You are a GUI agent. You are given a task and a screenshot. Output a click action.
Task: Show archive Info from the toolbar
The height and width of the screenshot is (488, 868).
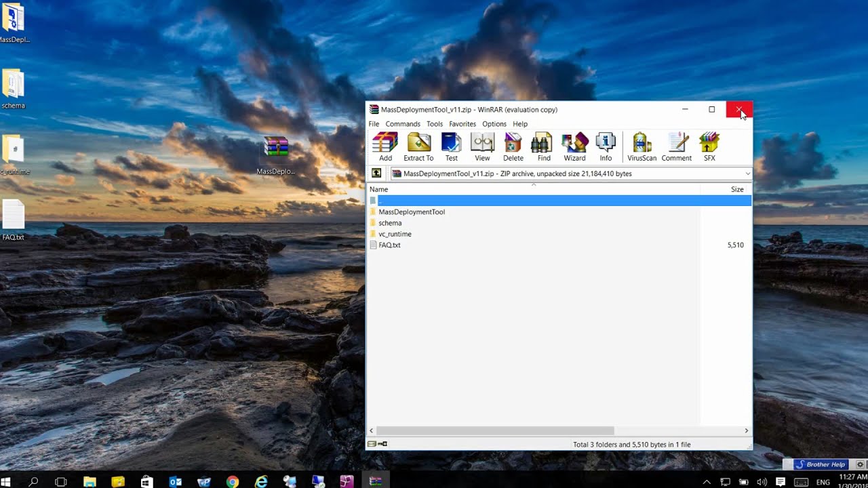(x=606, y=147)
